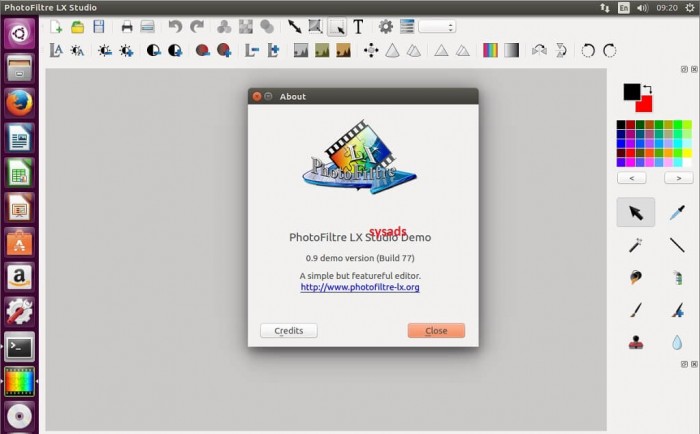Apply the sepia old photo icon
This screenshot has width=700, height=434.
pos(343,50)
